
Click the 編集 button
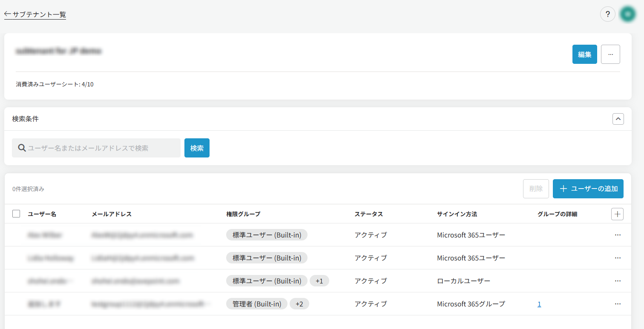585,54
